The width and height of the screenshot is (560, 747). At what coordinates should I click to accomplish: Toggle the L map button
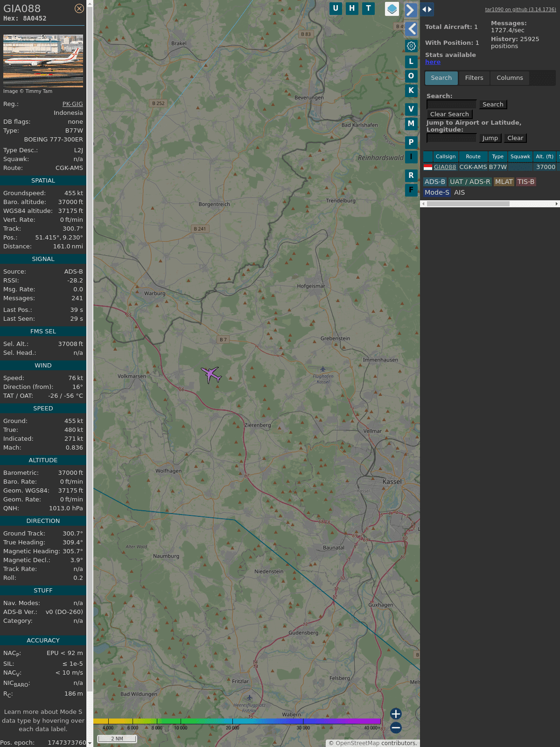point(411,61)
